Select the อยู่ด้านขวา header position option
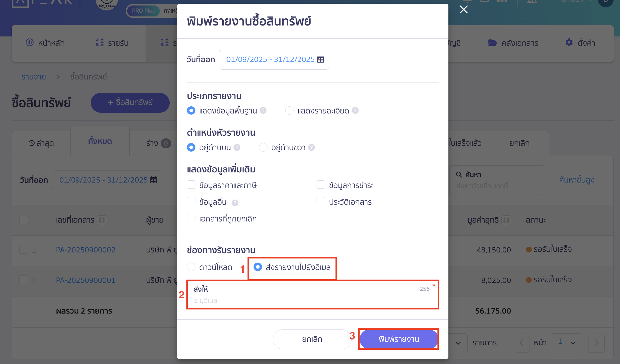Screen dimensions: 620x364 (263, 147)
